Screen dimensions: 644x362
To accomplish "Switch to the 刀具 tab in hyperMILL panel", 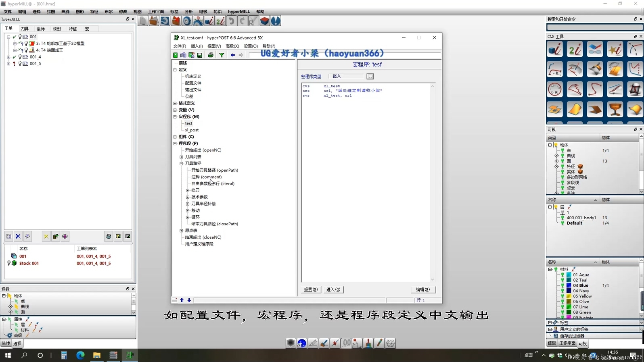I will click(25, 29).
